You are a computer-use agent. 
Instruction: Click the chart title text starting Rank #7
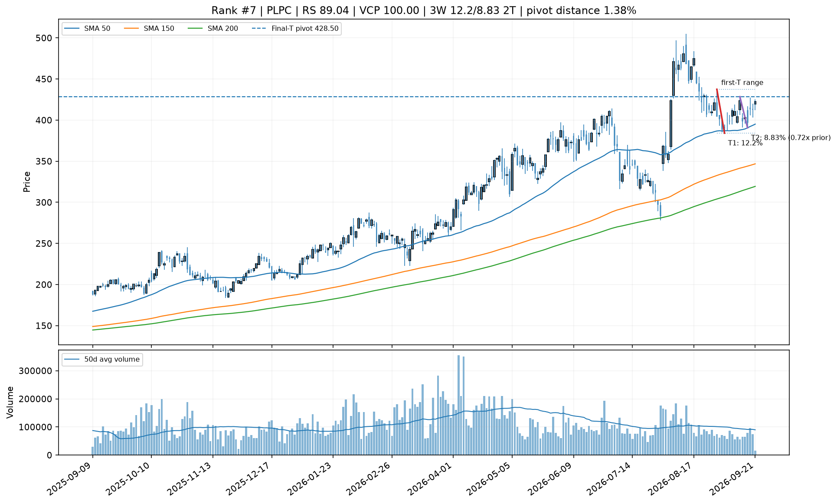point(424,10)
